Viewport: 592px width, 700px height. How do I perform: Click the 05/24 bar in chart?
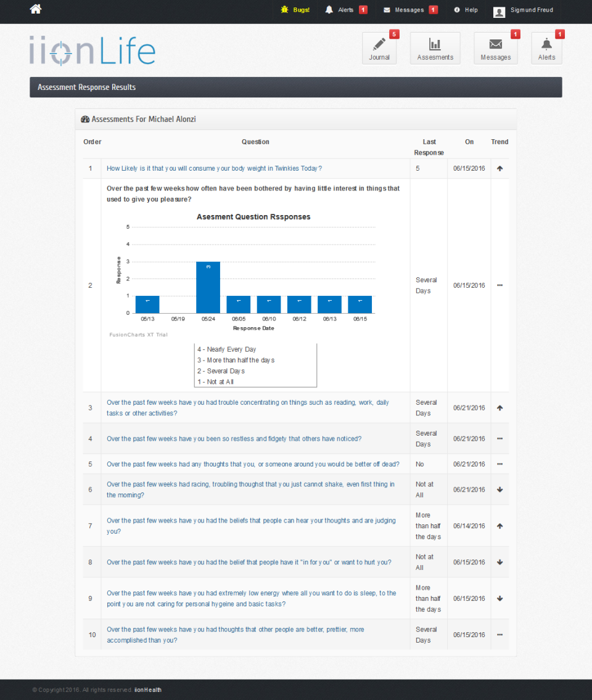pyautogui.click(x=208, y=287)
